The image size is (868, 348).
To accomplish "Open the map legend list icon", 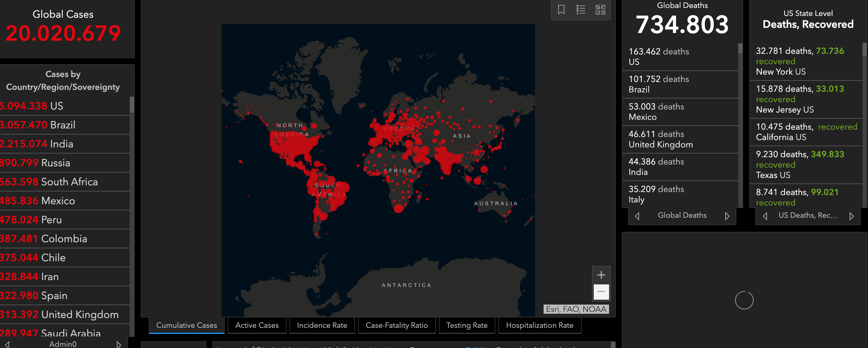I will 581,9.
